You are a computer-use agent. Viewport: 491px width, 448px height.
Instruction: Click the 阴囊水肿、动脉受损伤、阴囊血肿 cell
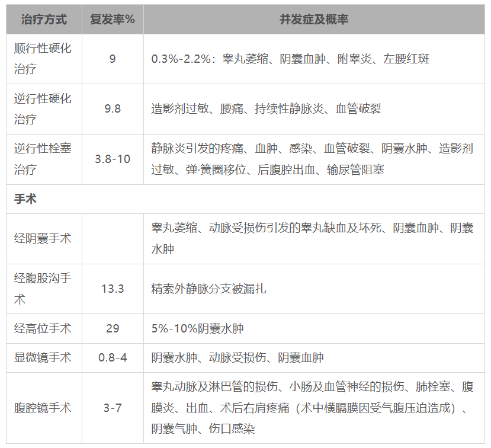[x=314, y=357]
